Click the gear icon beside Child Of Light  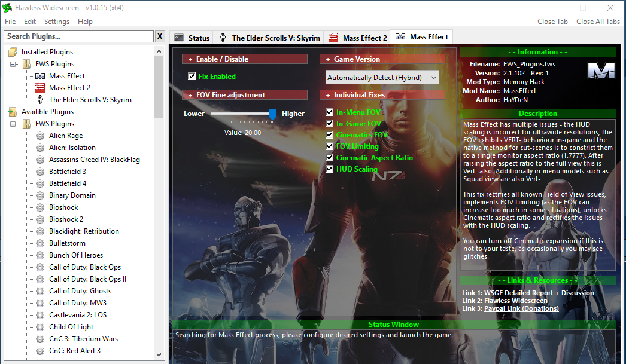[x=40, y=327]
